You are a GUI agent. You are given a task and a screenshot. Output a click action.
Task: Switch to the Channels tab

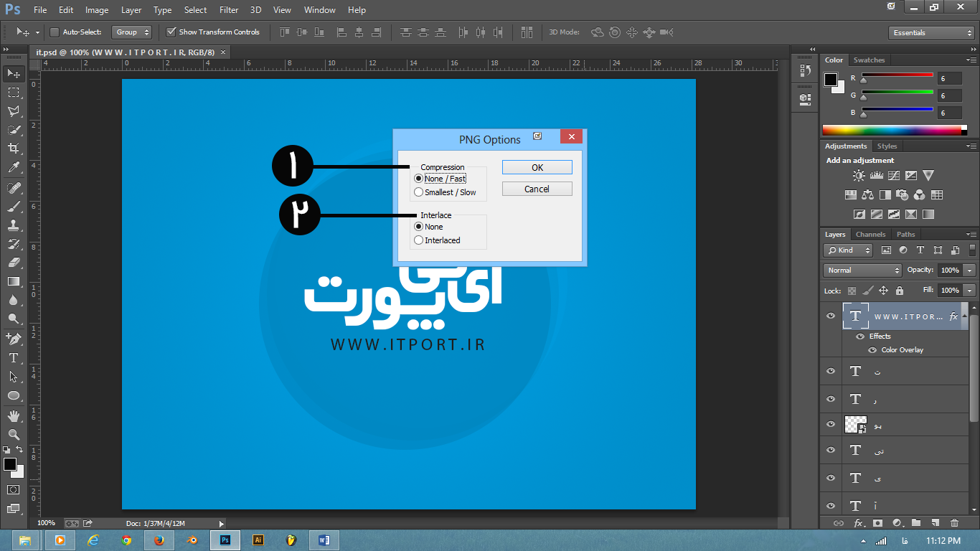[x=870, y=235]
